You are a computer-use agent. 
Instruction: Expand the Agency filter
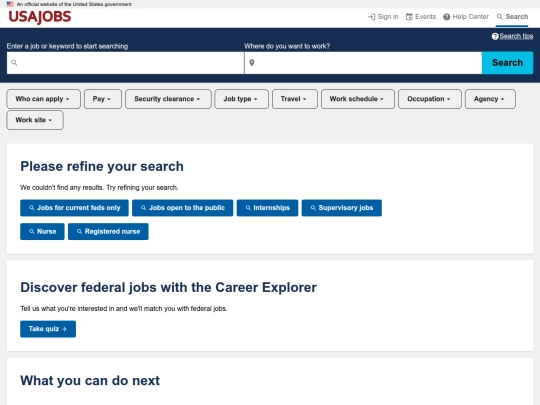tap(490, 99)
